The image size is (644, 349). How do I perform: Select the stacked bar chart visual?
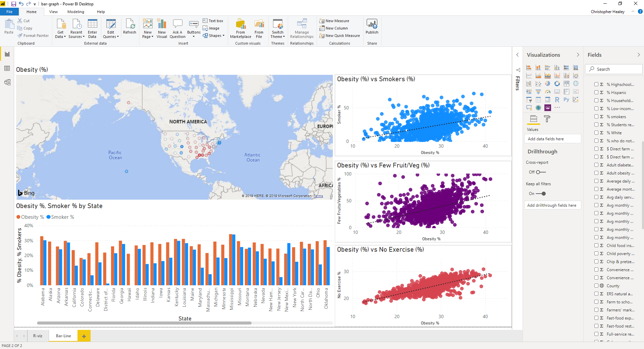pos(529,67)
